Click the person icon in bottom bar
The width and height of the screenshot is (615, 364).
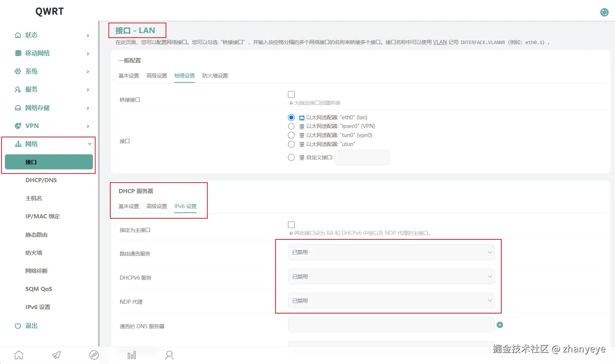169,355
